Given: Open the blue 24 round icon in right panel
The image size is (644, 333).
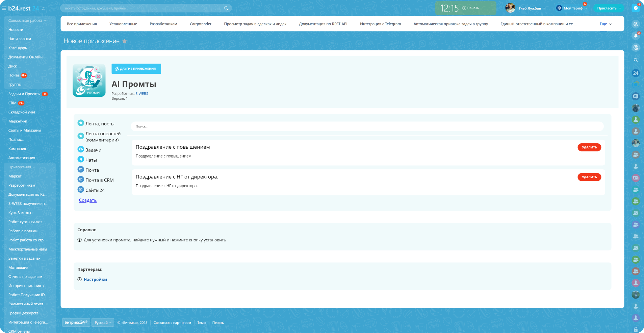Looking at the screenshot, I should coord(636,73).
